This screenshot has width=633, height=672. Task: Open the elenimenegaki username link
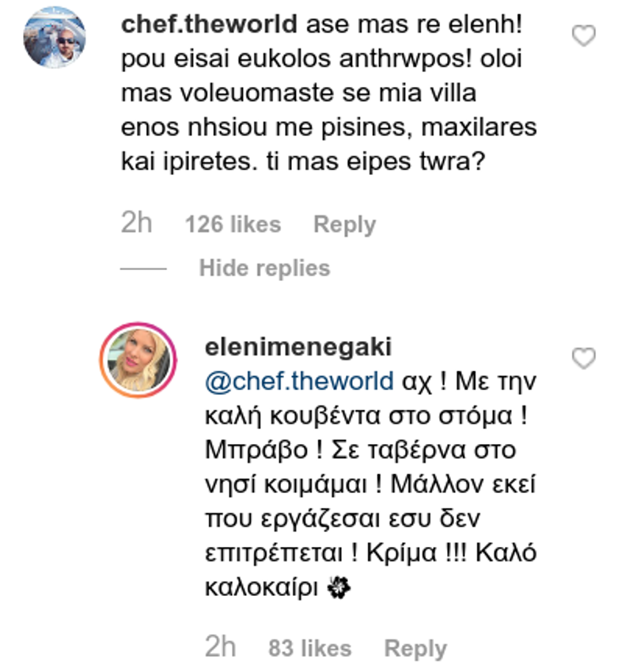298,349
